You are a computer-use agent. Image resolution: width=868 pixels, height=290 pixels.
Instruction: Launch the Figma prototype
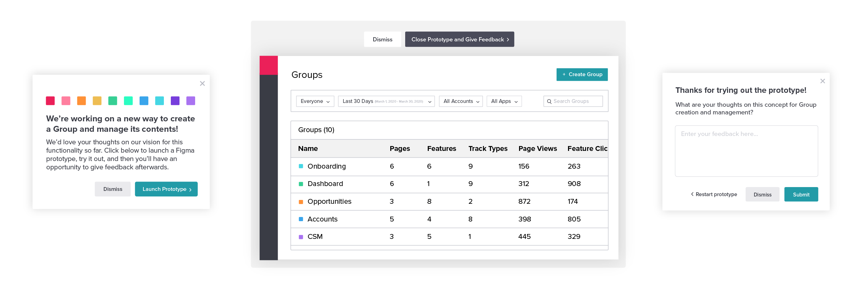pos(166,189)
